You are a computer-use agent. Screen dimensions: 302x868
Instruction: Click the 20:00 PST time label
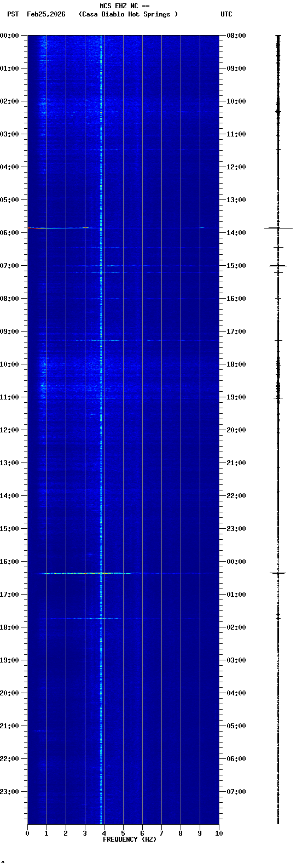click(10, 693)
